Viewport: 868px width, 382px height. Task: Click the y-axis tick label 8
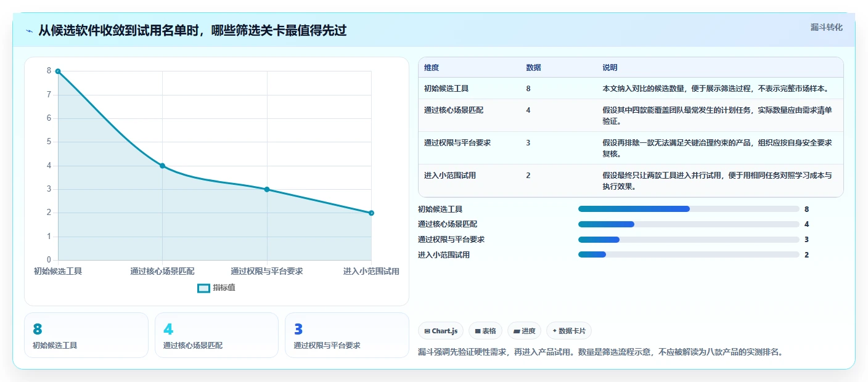(x=49, y=71)
